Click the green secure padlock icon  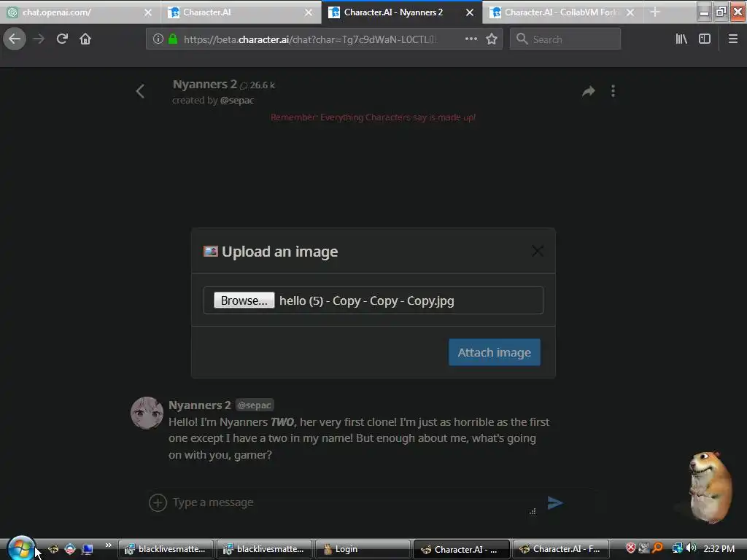coord(173,39)
